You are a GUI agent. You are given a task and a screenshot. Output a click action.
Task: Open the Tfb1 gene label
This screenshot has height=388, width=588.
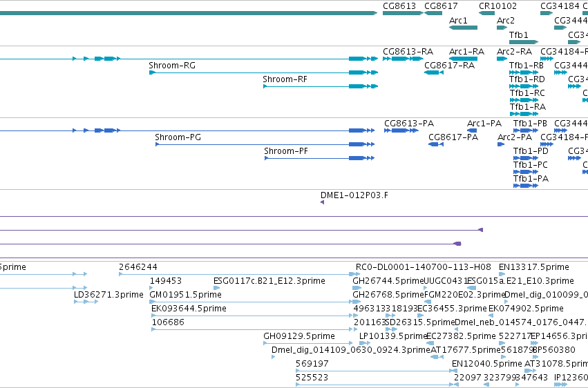tap(519, 35)
